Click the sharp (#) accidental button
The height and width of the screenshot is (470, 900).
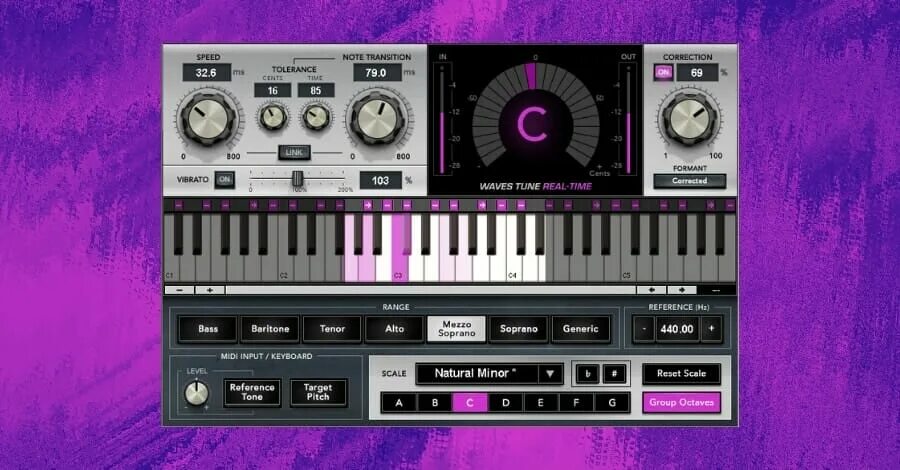pos(614,374)
